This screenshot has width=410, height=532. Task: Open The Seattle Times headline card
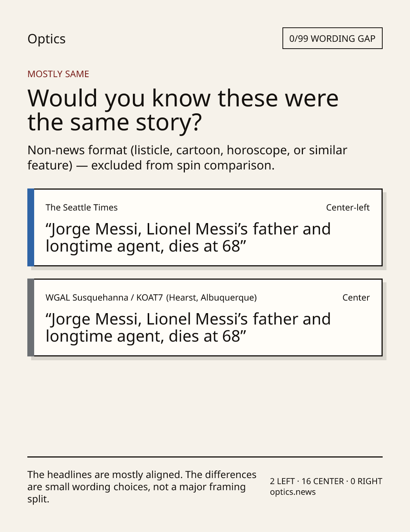pos(205,227)
